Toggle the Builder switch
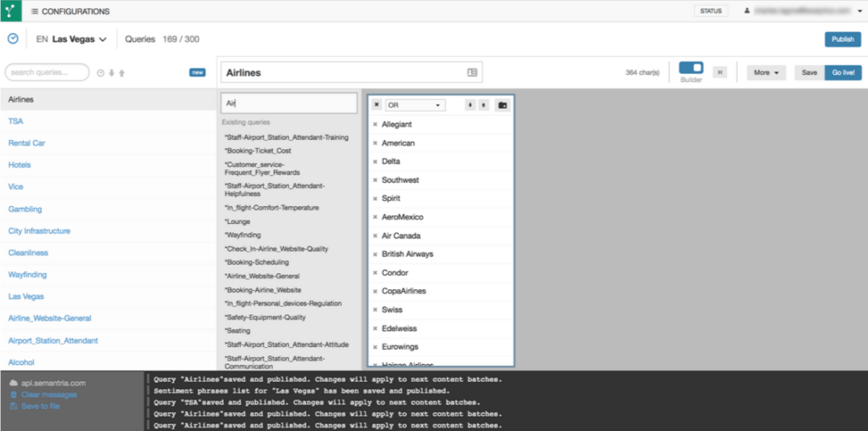 click(691, 68)
